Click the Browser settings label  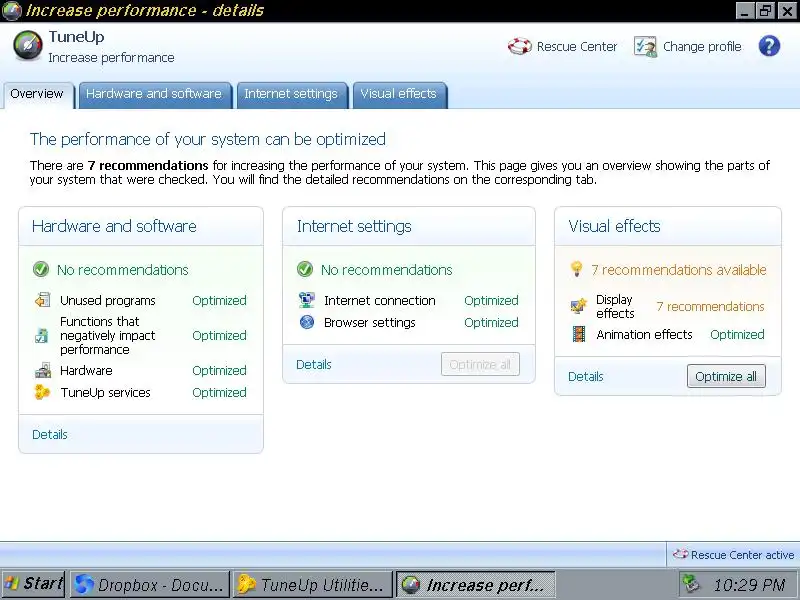(370, 322)
